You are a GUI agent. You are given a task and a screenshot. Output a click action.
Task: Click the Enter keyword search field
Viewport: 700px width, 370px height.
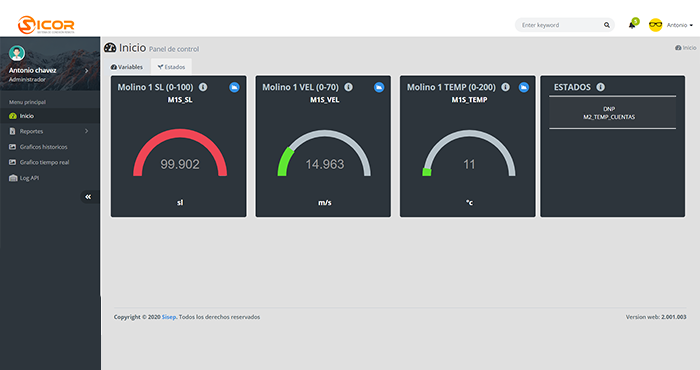[x=561, y=25]
